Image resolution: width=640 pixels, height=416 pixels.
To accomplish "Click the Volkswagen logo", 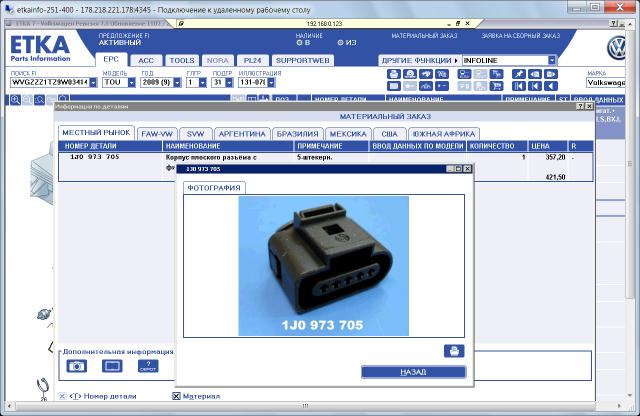I will (616, 48).
